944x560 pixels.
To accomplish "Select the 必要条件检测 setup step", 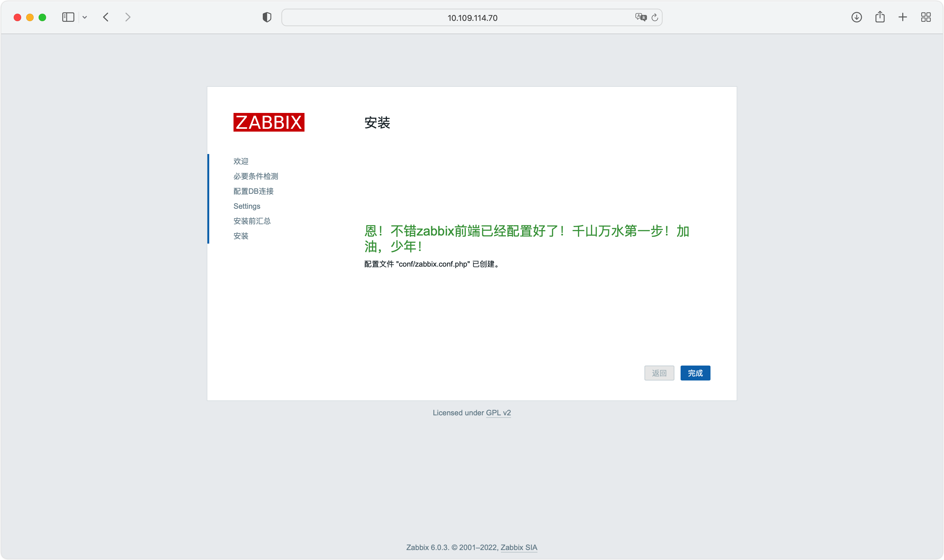I will coord(256,176).
